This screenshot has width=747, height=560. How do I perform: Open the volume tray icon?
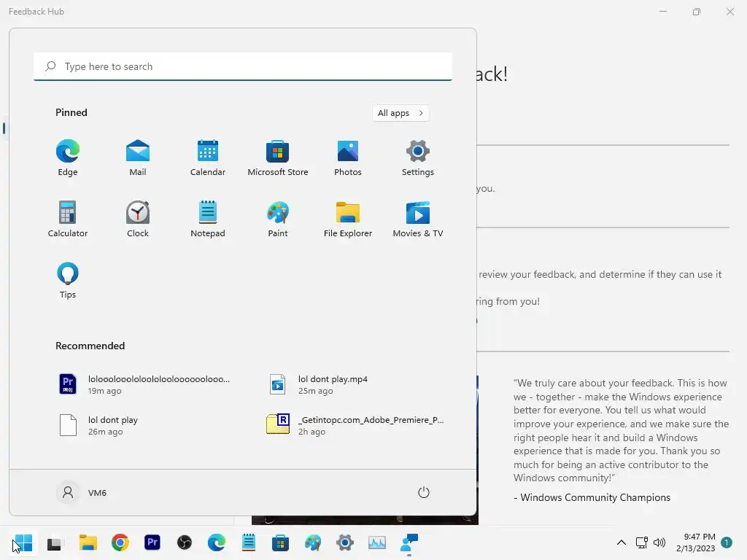[x=659, y=542]
